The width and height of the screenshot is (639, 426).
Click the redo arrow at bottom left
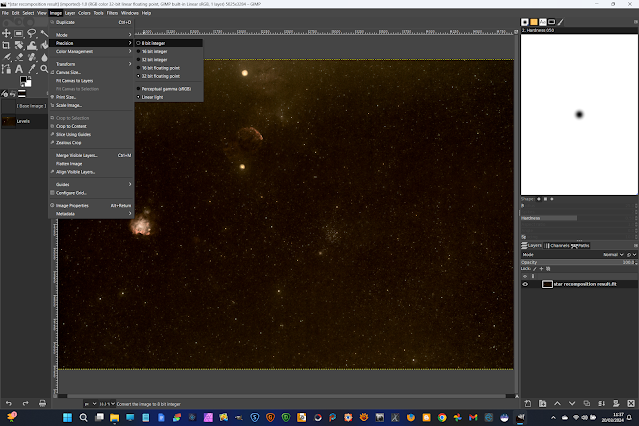point(25,403)
